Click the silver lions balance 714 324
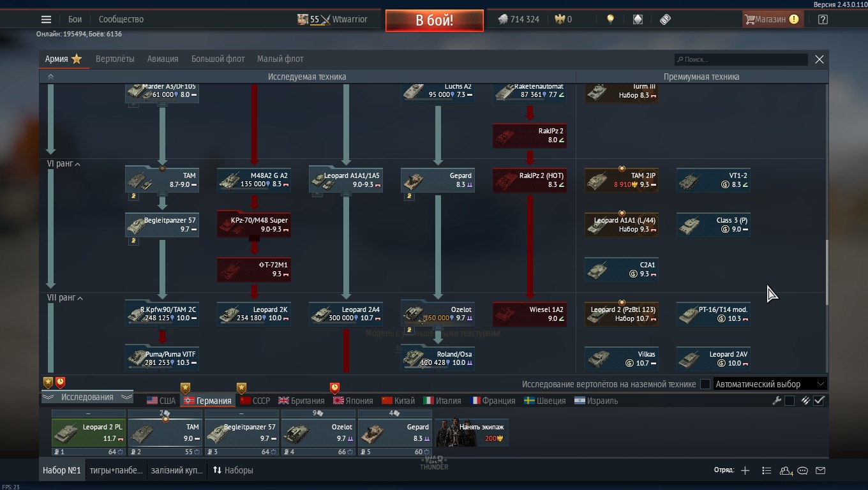Viewport: 868px width, 490px height. coord(518,19)
